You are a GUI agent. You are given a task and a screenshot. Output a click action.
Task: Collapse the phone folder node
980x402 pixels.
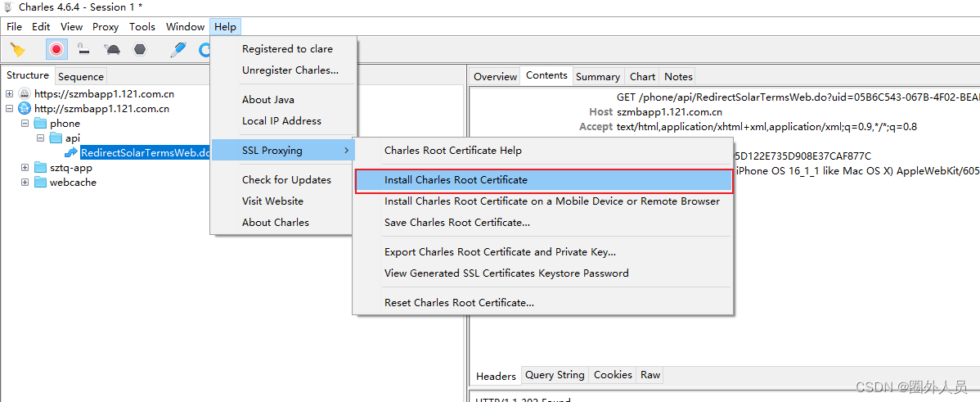point(25,123)
